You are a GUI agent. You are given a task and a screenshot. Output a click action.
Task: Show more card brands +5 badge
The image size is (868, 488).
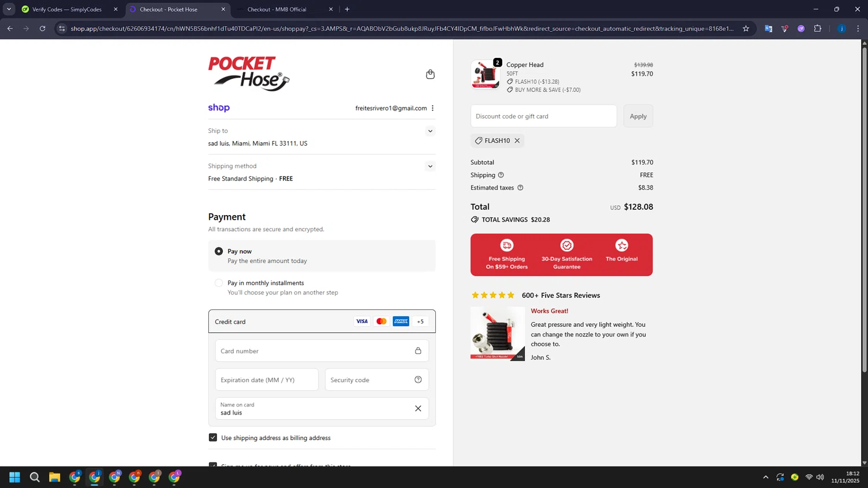421,321
